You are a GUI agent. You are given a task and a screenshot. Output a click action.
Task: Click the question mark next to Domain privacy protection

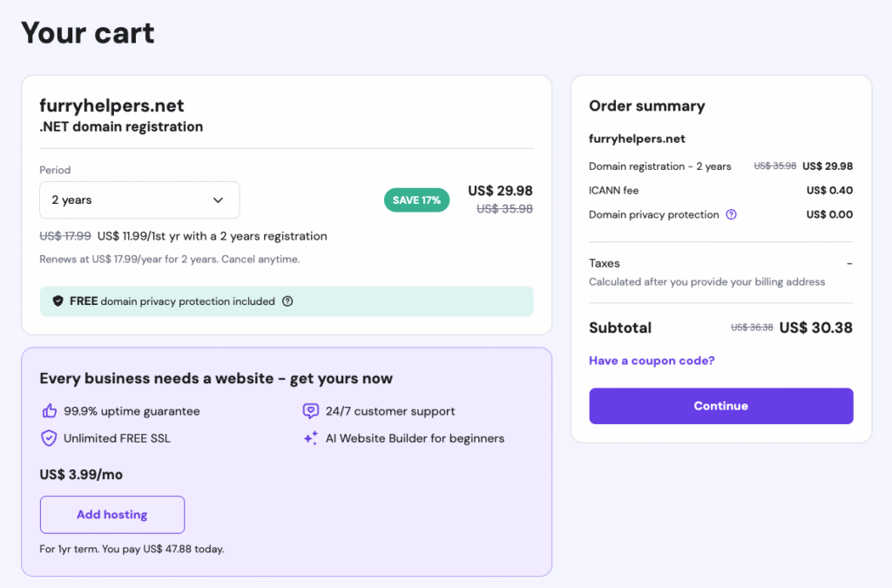point(731,214)
